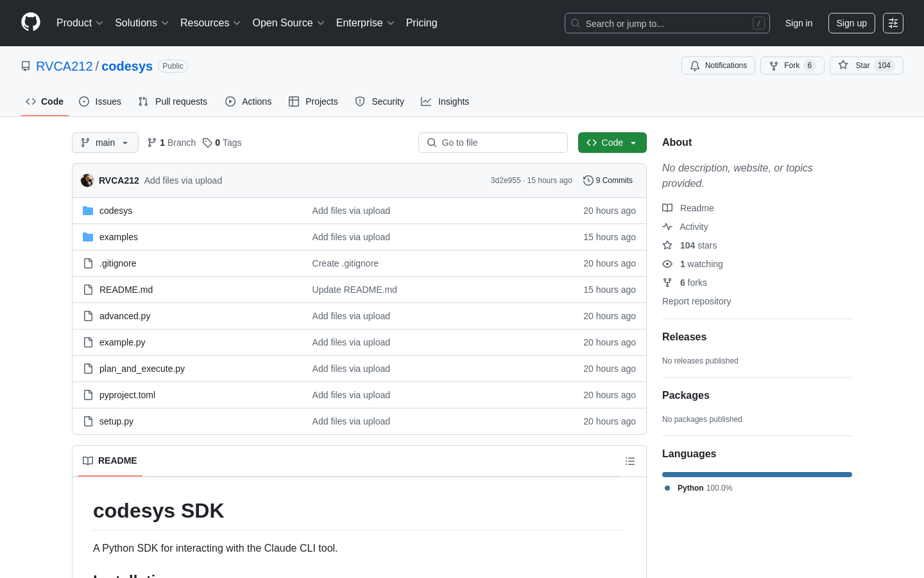The height and width of the screenshot is (578, 924).
Task: Open the Update README.md commit message
Action: (354, 290)
